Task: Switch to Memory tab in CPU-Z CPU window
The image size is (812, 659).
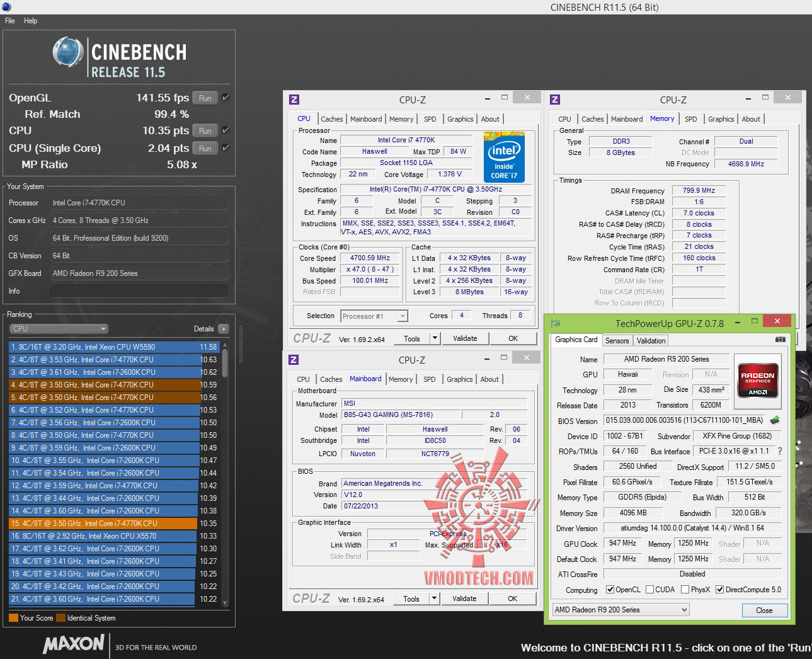Action: coord(401,119)
